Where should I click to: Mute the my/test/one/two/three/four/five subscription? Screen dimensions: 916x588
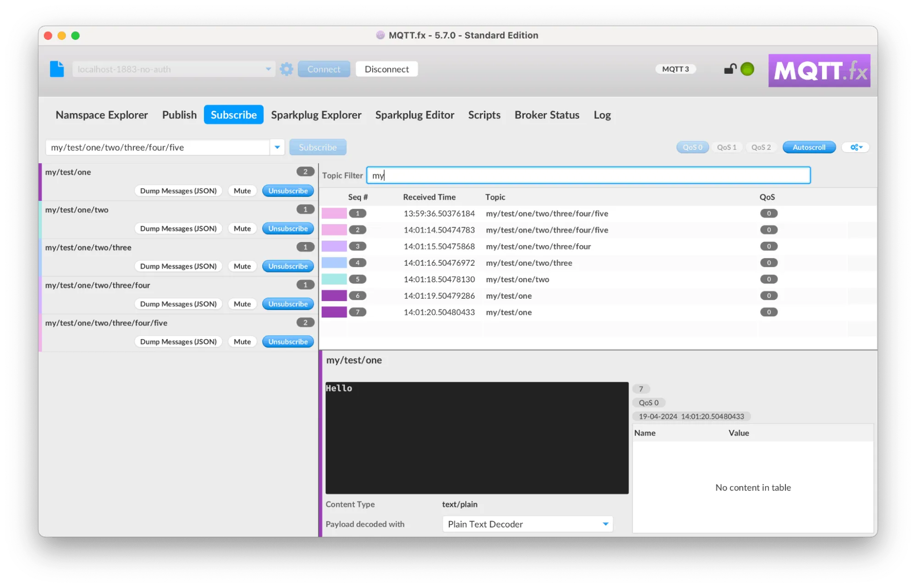click(242, 341)
